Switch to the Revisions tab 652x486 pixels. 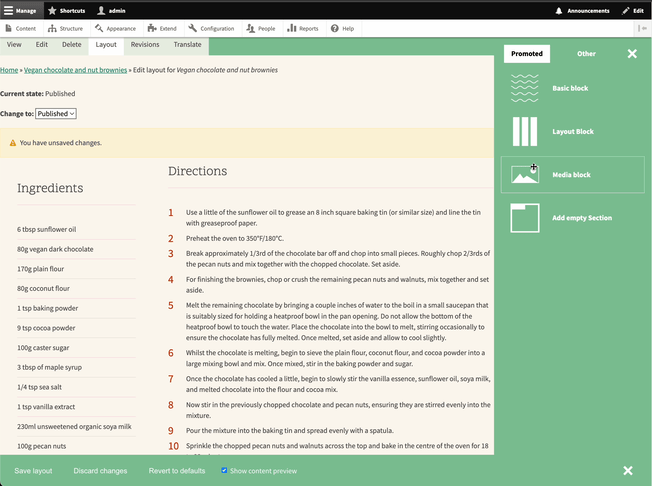tap(144, 45)
